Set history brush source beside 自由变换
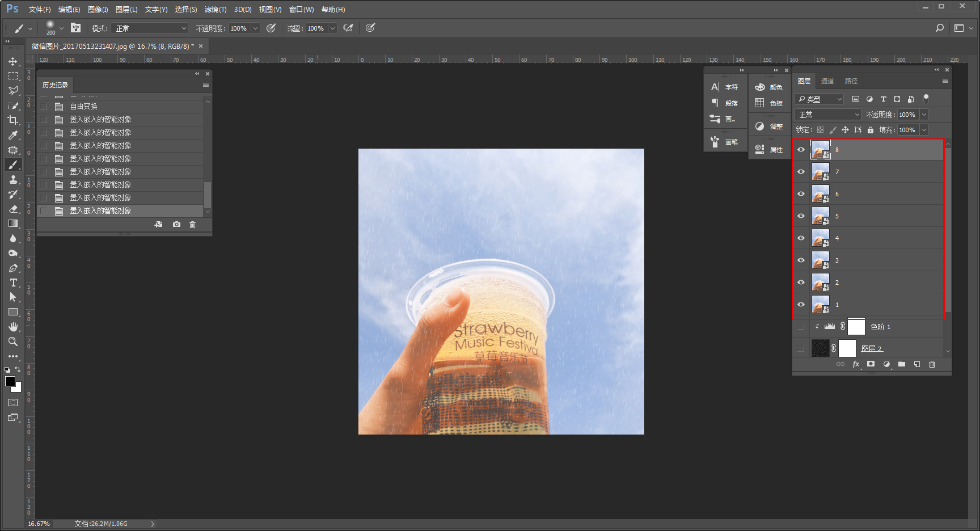 point(44,106)
